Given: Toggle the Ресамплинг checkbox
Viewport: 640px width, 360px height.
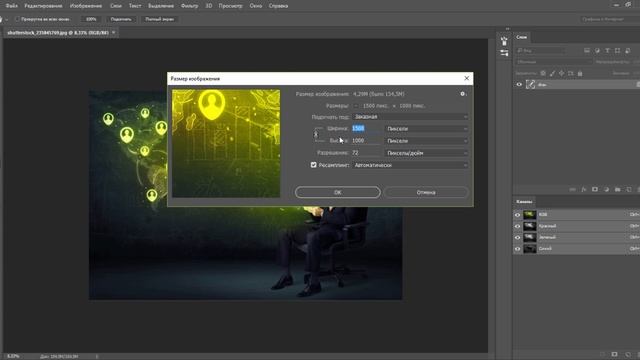Looking at the screenshot, I should click(313, 165).
